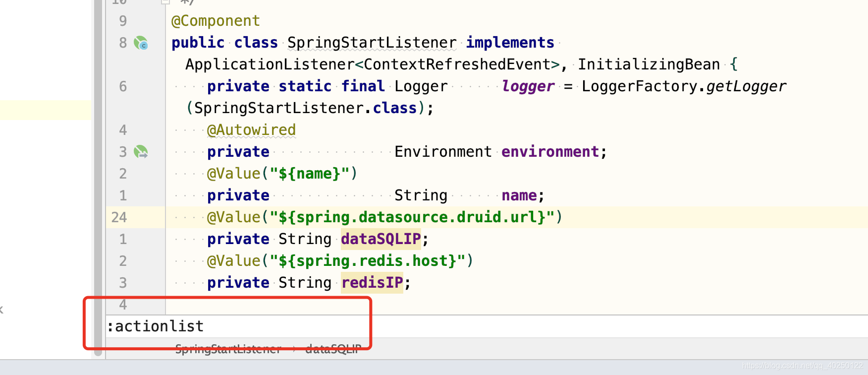Click the spring.redis.host property string
The width and height of the screenshot is (868, 375).
click(367, 261)
